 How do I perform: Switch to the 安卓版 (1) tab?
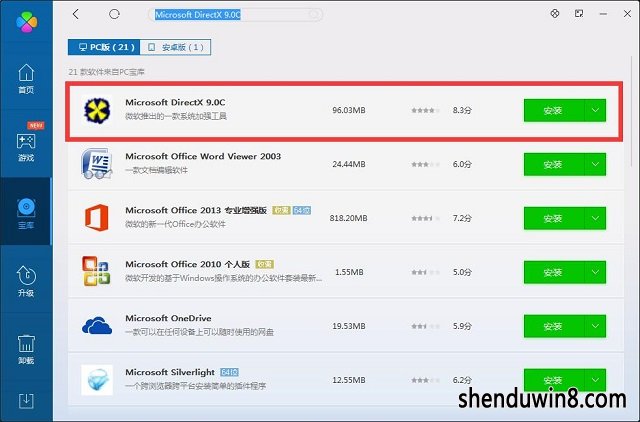(175, 47)
